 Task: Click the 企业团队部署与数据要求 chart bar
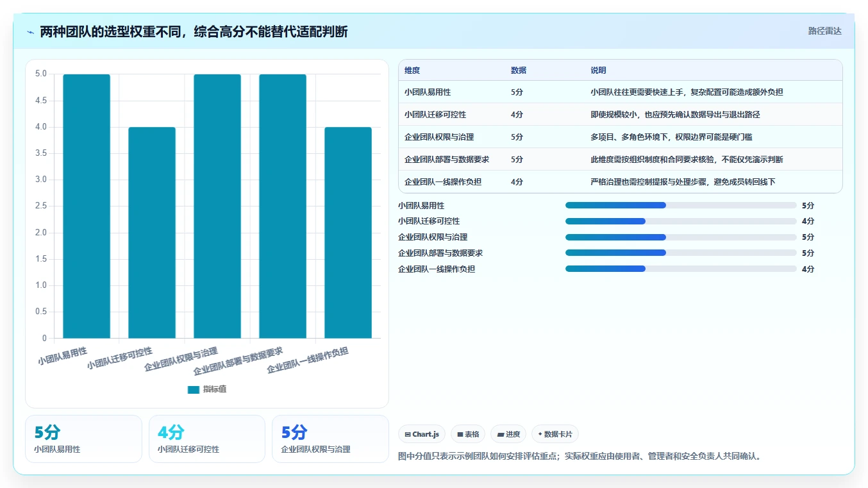click(x=283, y=206)
